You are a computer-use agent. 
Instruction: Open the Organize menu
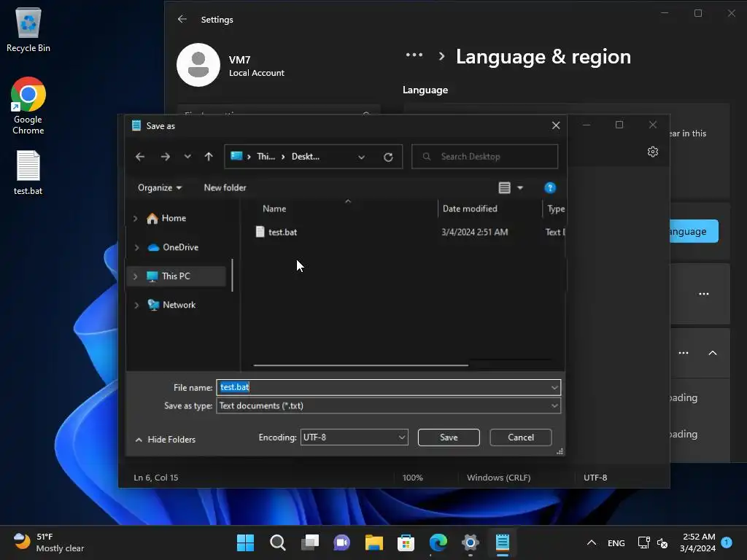pyautogui.click(x=160, y=187)
